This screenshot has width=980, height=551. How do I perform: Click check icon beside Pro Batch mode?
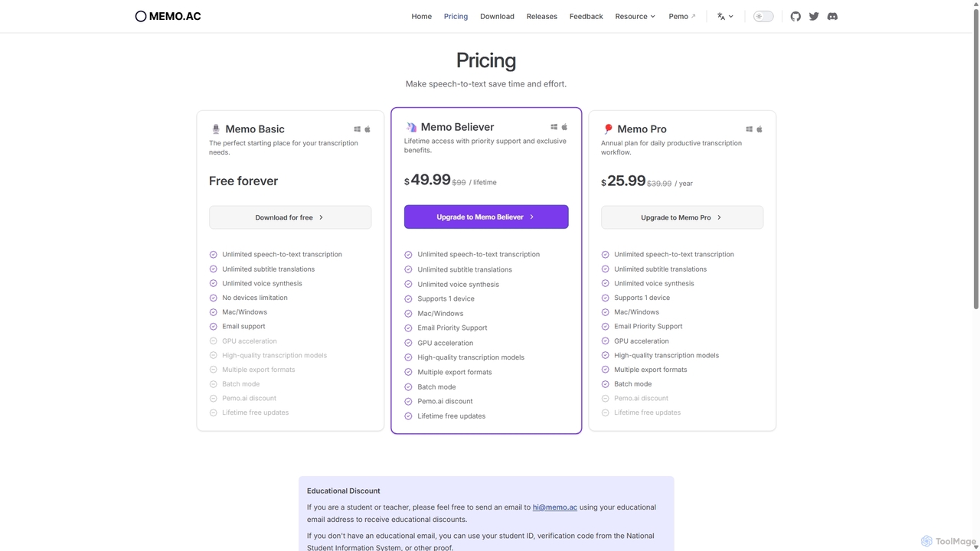pyautogui.click(x=606, y=384)
